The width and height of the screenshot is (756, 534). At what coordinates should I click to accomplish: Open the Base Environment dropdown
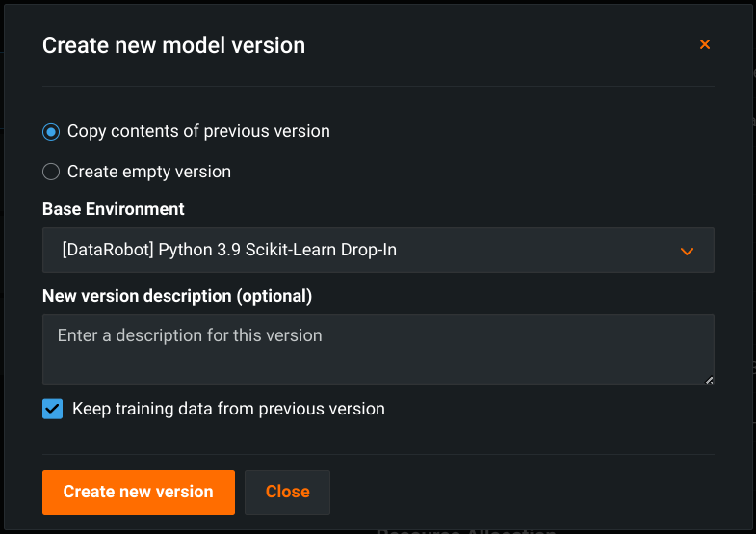378,250
